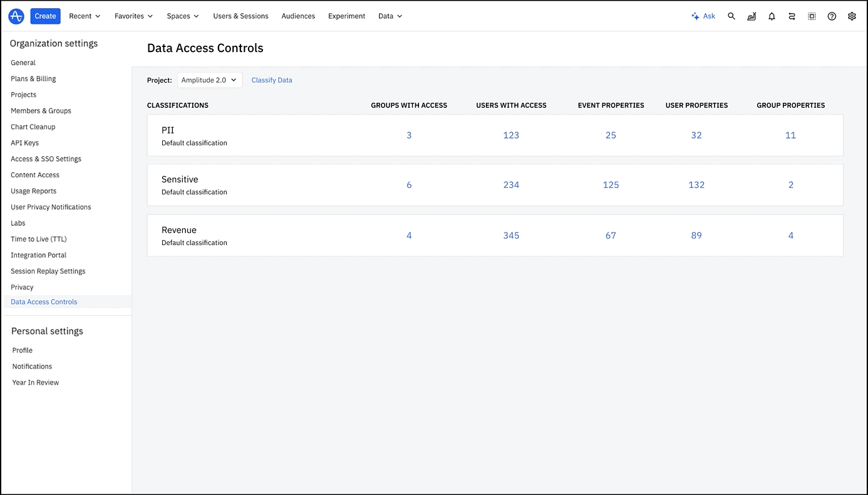Open Profile under Personal settings

(23, 350)
